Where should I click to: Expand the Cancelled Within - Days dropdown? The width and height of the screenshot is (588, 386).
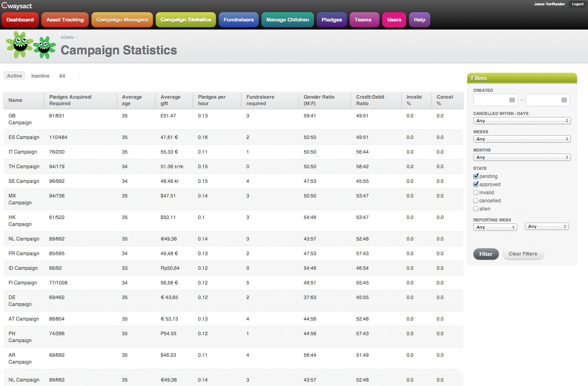522,121
